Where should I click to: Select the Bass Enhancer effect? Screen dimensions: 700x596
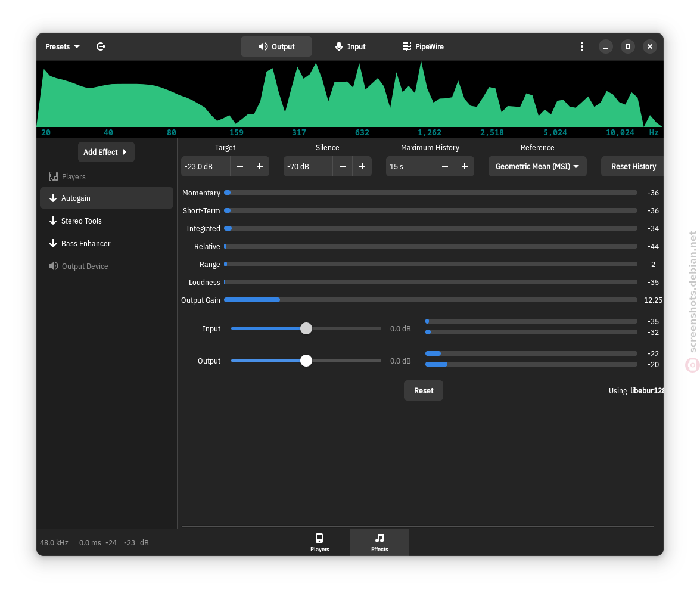click(106, 244)
